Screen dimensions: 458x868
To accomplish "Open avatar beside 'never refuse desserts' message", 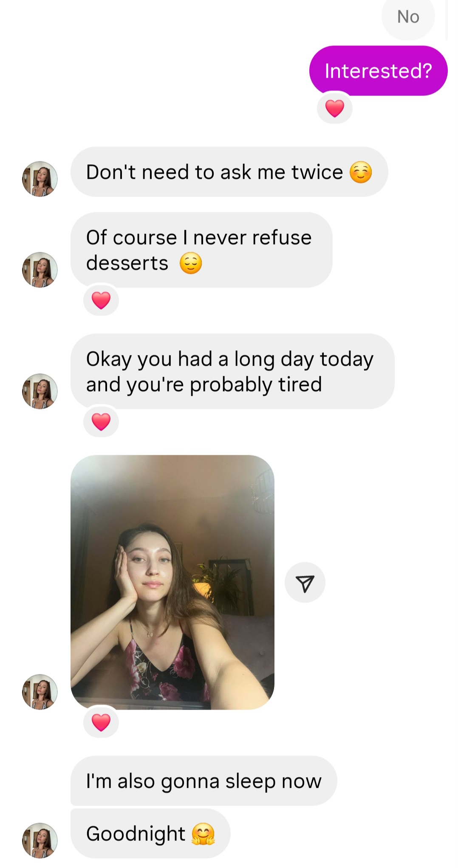I will (40, 270).
